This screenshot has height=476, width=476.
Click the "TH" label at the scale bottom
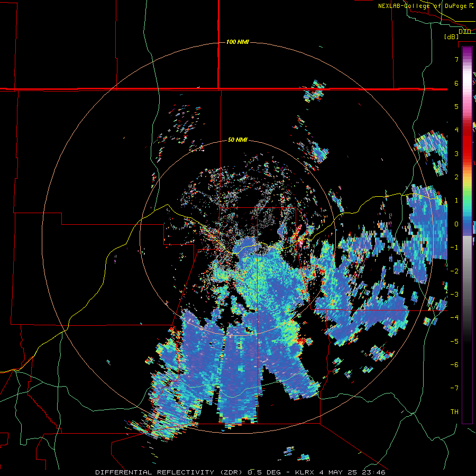(454, 412)
